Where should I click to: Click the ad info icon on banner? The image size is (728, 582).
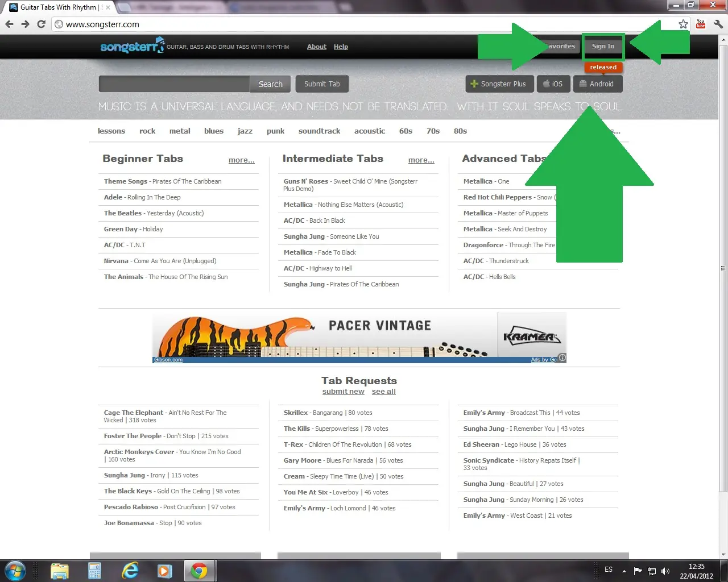562,358
